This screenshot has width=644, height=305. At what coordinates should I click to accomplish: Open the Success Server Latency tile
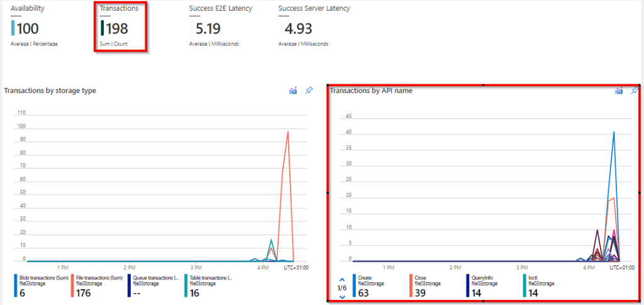(x=314, y=26)
